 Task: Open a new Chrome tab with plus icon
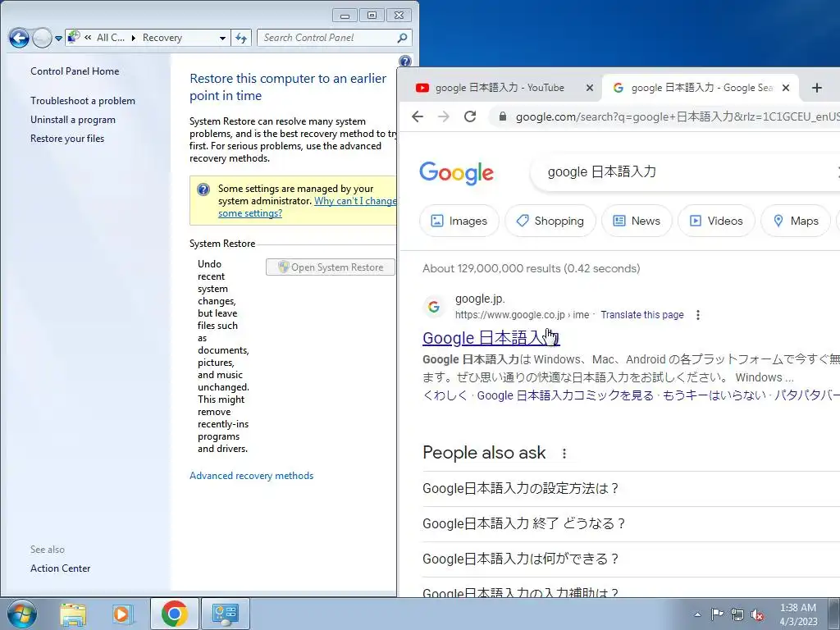[x=817, y=88]
